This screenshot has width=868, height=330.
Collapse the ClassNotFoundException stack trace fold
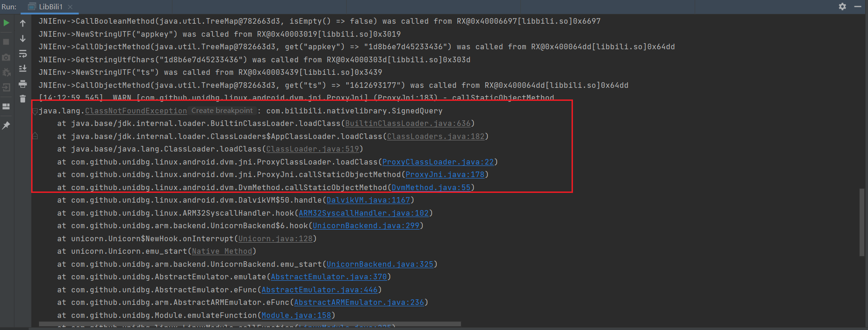coord(35,112)
